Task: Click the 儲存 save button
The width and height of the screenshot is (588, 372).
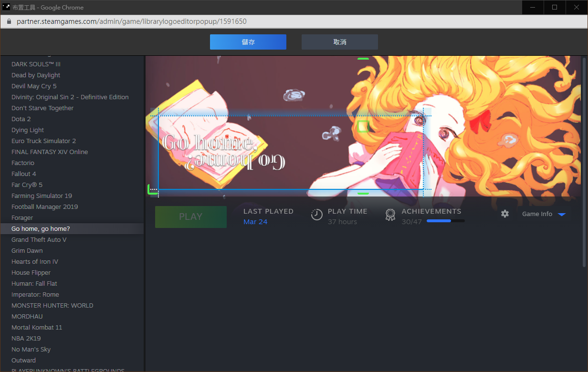Action: [x=248, y=42]
